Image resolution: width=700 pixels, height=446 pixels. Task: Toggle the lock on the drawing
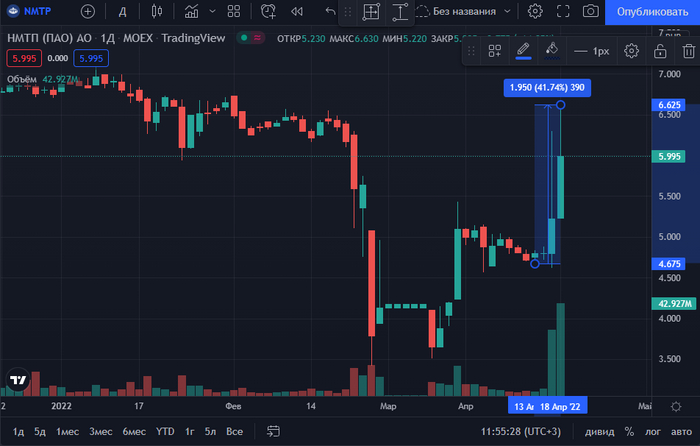[659, 51]
